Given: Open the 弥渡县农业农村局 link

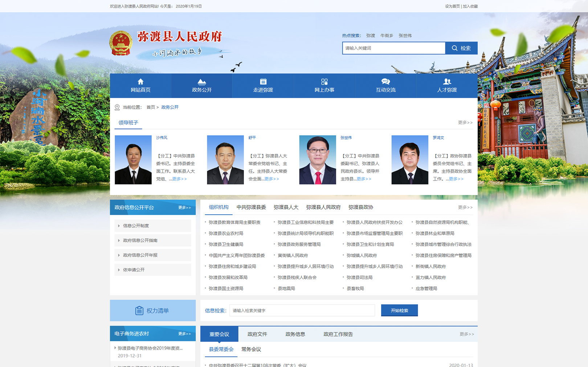Looking at the screenshot, I should pyautogui.click(x=226, y=234).
